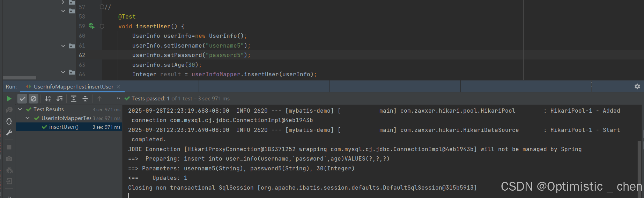Image resolution: width=644 pixels, height=198 pixels.
Task: Click the fold marker at line 57
Action: 102,7
